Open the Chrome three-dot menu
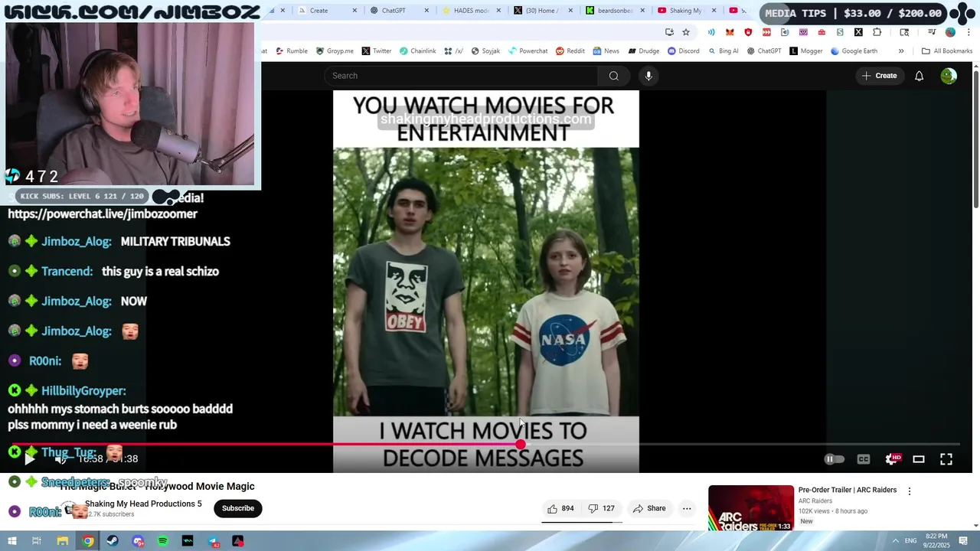The width and height of the screenshot is (980, 551). point(969,32)
